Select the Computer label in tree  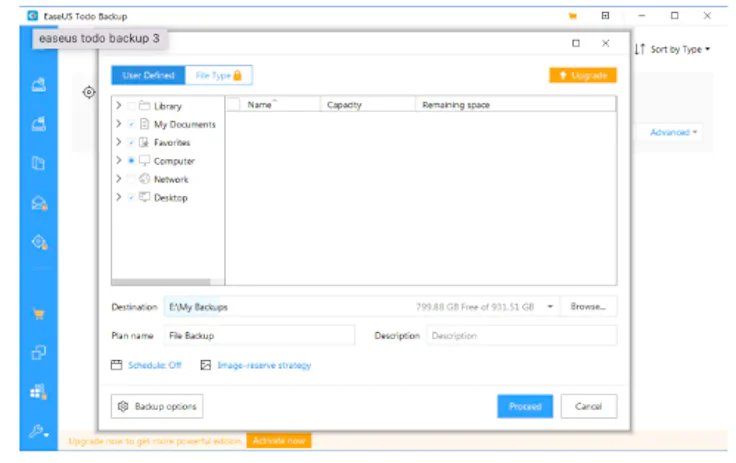[174, 161]
